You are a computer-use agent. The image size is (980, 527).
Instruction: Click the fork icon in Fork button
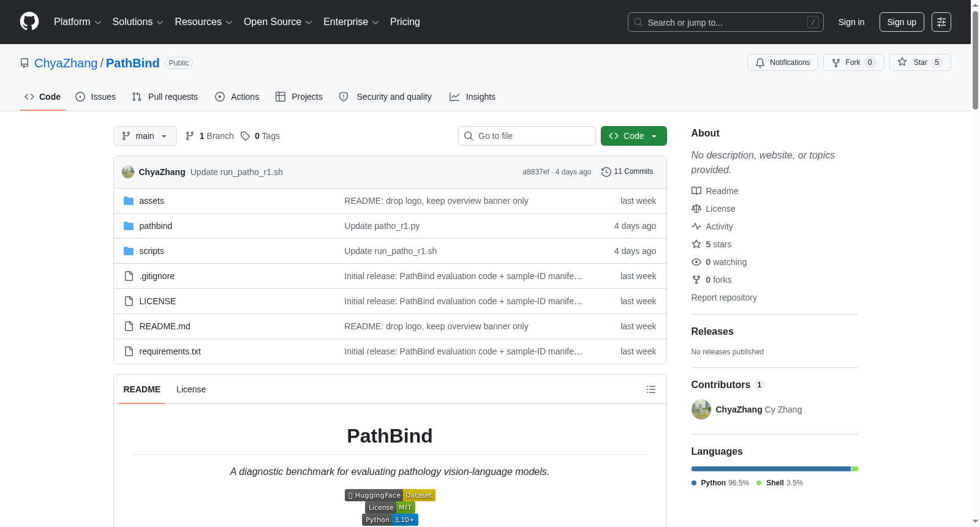[836, 62]
